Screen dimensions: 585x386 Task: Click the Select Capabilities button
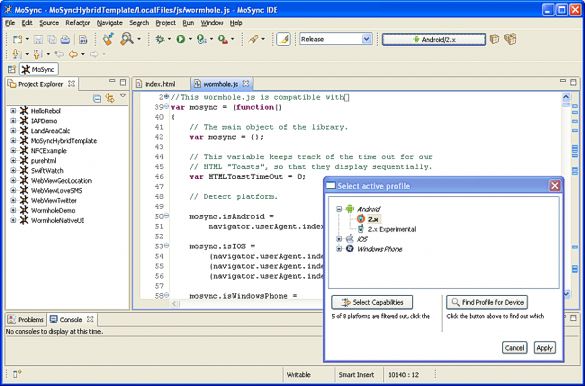(x=372, y=302)
